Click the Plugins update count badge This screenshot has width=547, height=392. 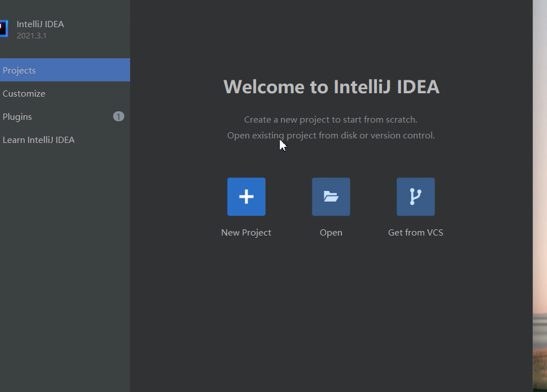pyautogui.click(x=118, y=116)
